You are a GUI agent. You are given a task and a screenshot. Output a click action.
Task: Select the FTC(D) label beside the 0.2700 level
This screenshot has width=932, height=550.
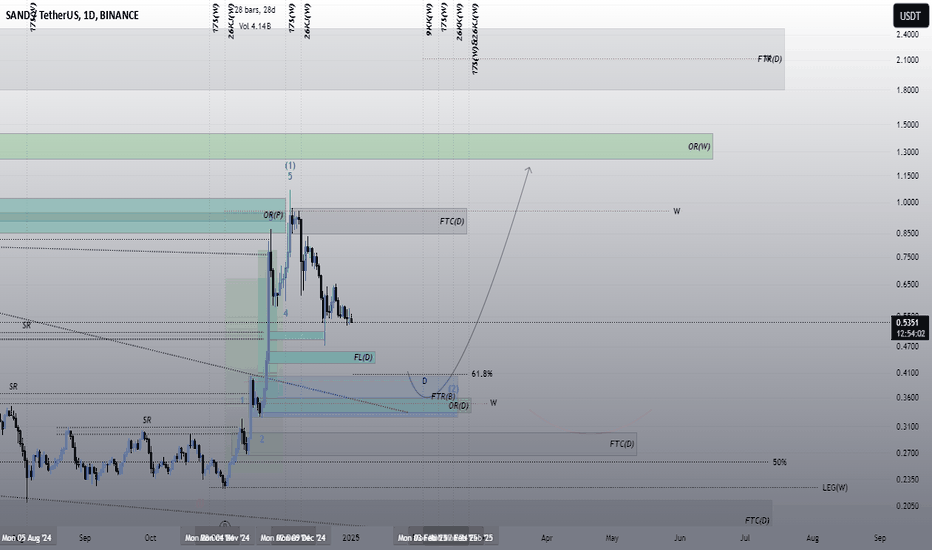point(622,444)
